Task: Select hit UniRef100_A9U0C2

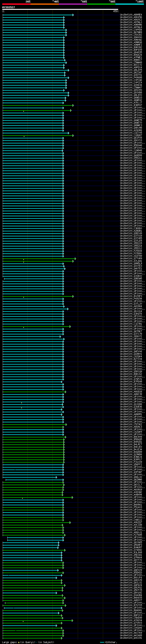Action: (131, 20)
